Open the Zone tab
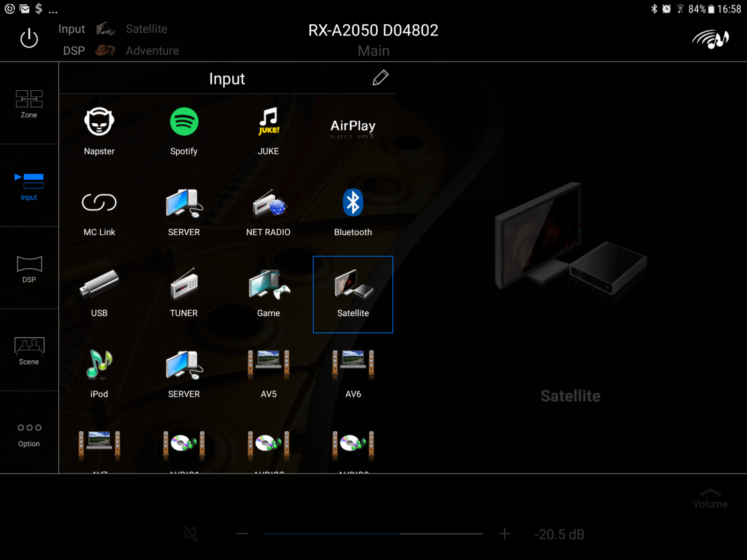This screenshot has height=560, width=747. 29,103
